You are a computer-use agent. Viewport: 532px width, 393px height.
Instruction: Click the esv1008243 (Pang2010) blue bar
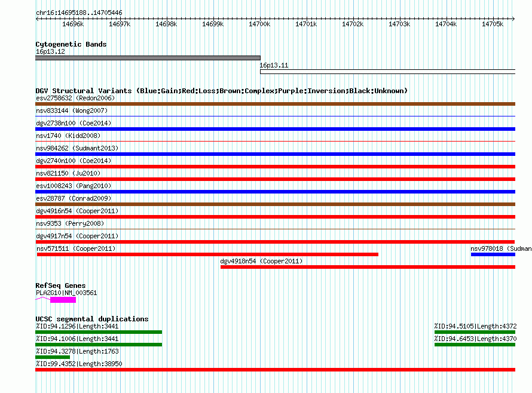[x=275, y=192]
